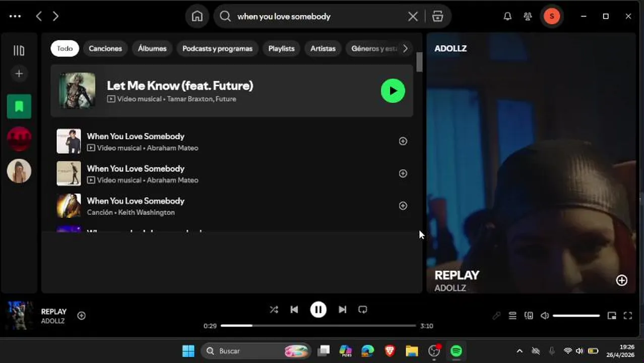Play Let Me Know with the green button
The height and width of the screenshot is (363, 644).
(x=393, y=91)
